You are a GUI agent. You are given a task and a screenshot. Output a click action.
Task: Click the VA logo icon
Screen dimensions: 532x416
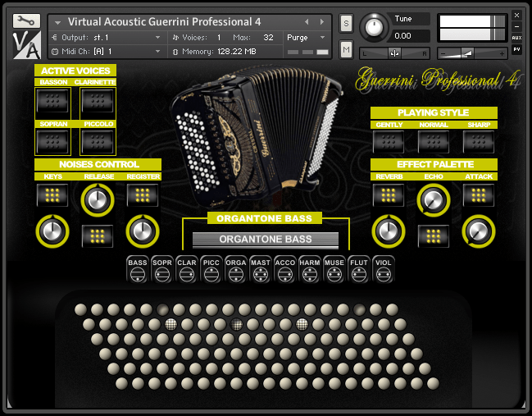pyautogui.click(x=27, y=44)
